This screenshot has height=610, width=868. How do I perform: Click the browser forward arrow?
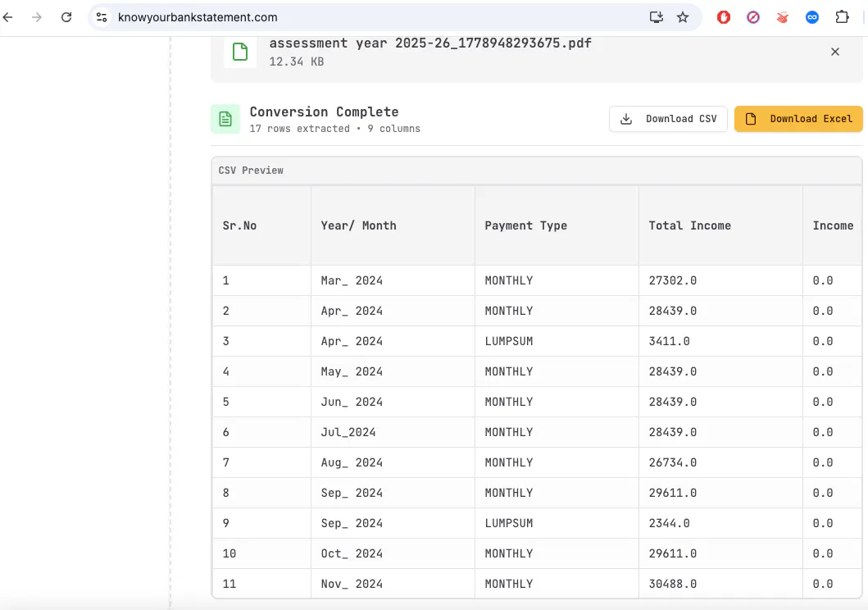click(37, 17)
